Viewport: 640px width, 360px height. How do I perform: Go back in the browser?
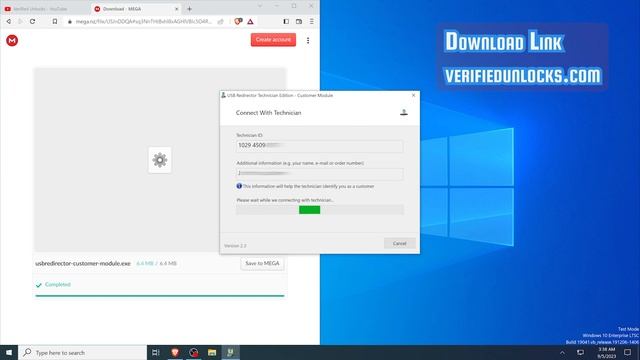(9, 21)
